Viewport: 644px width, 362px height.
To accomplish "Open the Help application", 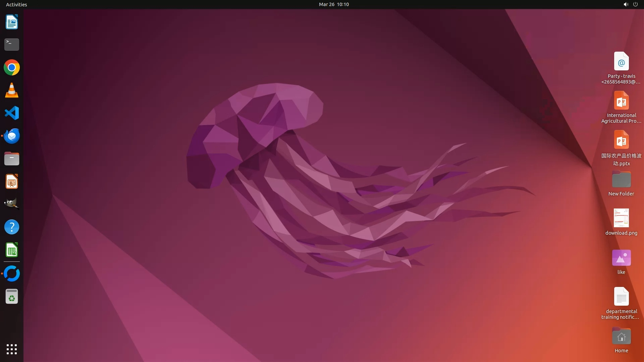I will click(12, 227).
